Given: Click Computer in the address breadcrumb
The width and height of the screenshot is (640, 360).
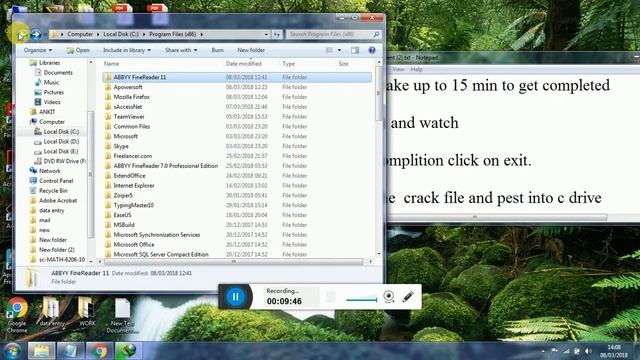Looking at the screenshot, I should 80,34.
